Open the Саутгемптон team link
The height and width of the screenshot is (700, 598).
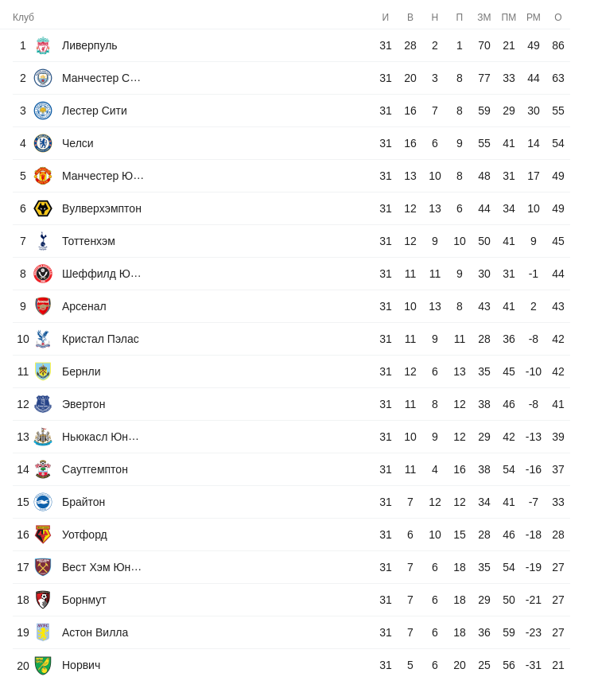coord(95,469)
